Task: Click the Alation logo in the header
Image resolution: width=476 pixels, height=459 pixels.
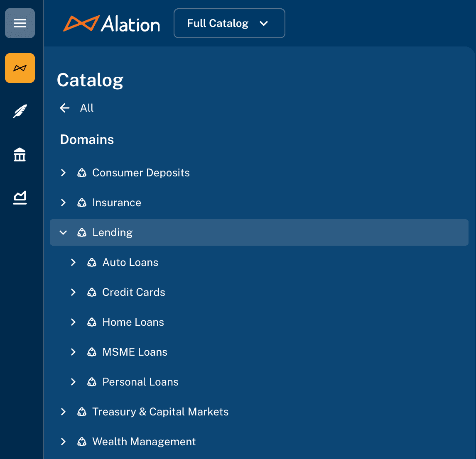Action: coord(112,24)
